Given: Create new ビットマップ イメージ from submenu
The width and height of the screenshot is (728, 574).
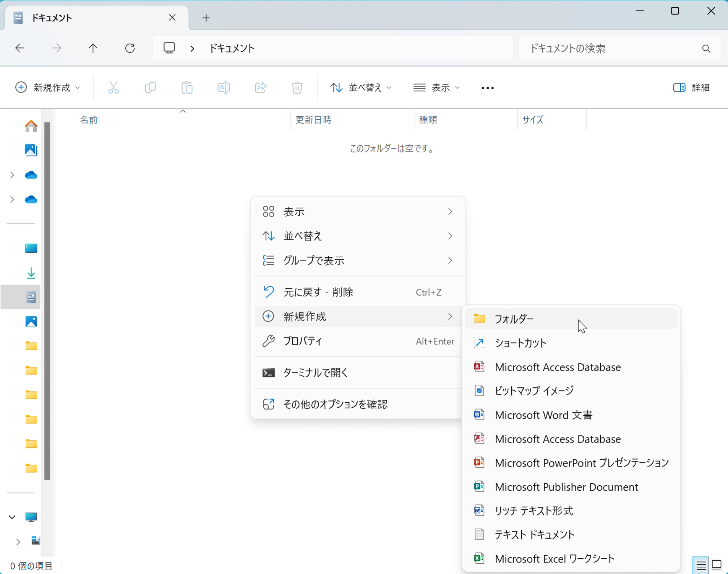Looking at the screenshot, I should pos(571,390).
